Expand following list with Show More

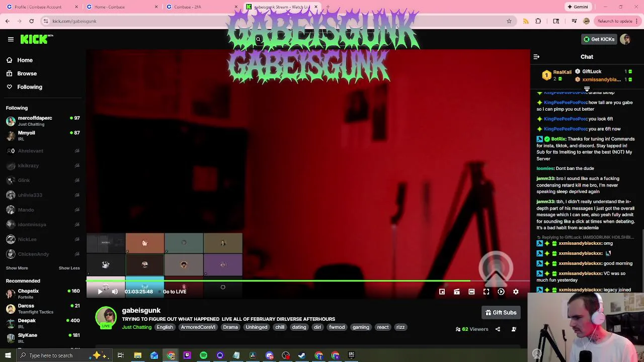coord(17,268)
